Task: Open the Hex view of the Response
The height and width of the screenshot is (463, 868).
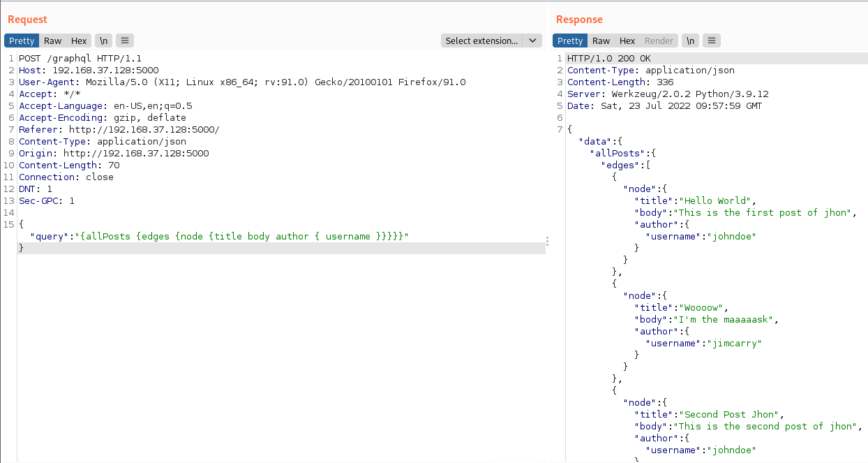Action: 627,41
